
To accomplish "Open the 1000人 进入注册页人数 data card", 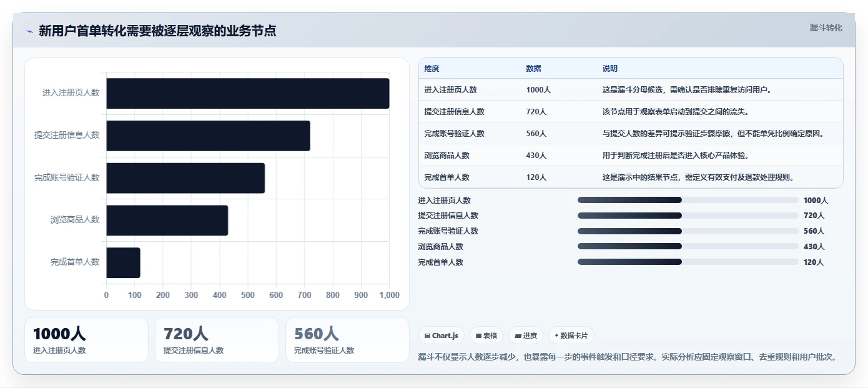I will (x=86, y=340).
